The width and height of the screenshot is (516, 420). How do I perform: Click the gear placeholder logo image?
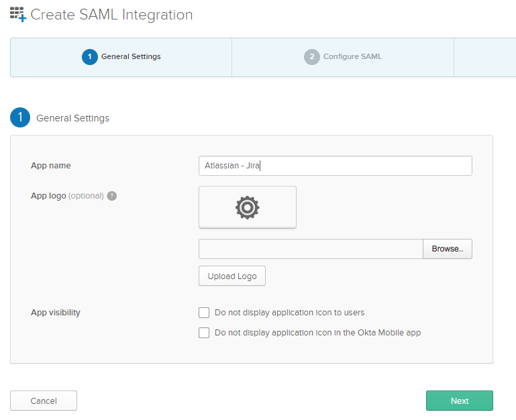pyautogui.click(x=247, y=207)
